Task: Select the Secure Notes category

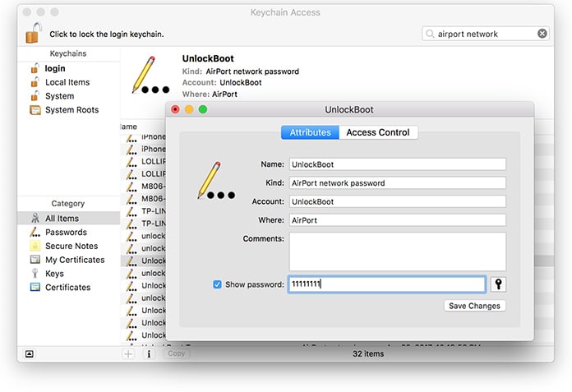Action: tap(71, 247)
